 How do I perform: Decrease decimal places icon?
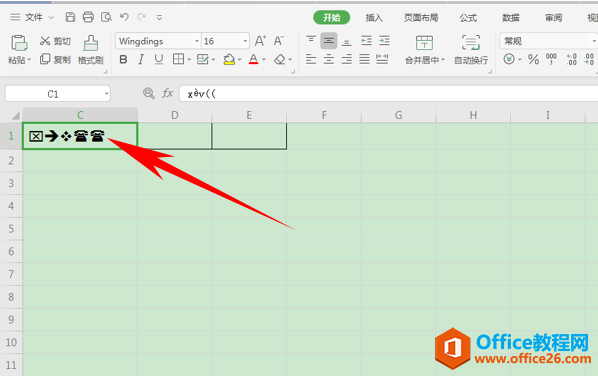point(589,59)
